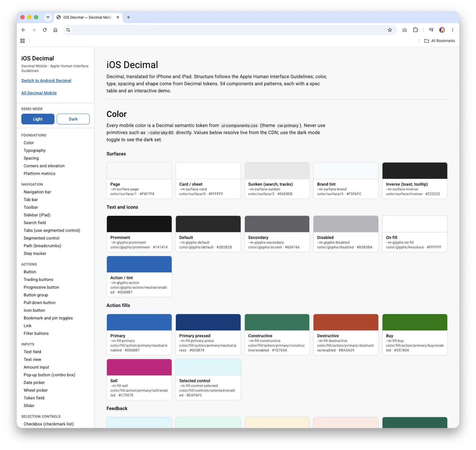The image size is (476, 450).
Task: Click the ui-components.css code label
Action: coord(239,126)
